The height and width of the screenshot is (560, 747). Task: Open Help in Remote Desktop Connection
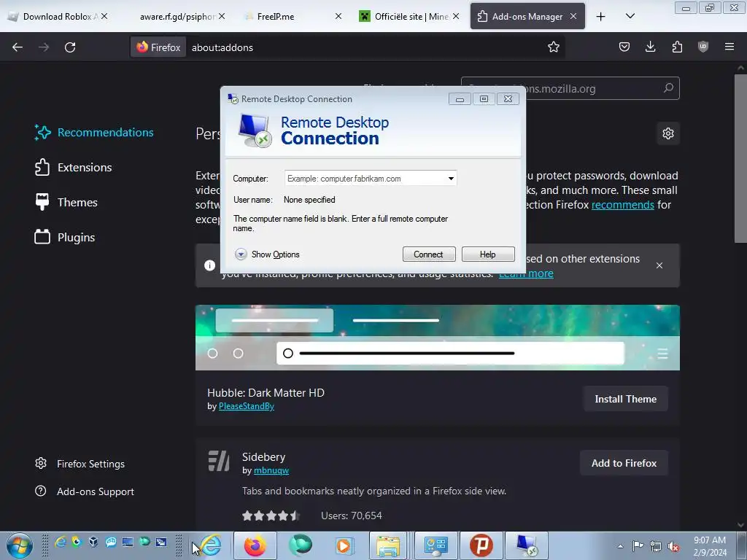[488, 254]
